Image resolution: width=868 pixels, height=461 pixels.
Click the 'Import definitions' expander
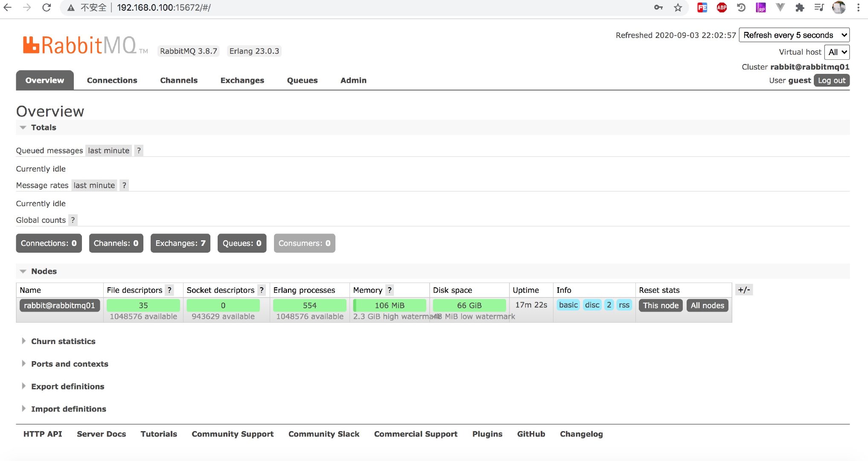pos(68,408)
